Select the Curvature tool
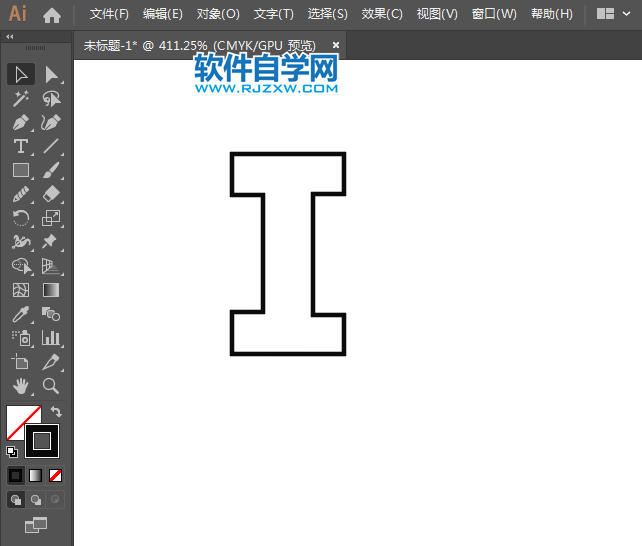The width and height of the screenshot is (642, 546). pos(51,122)
